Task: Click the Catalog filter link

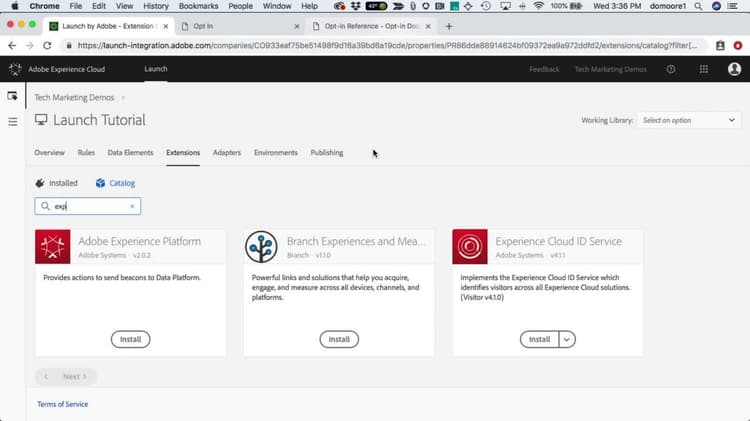Action: point(122,183)
